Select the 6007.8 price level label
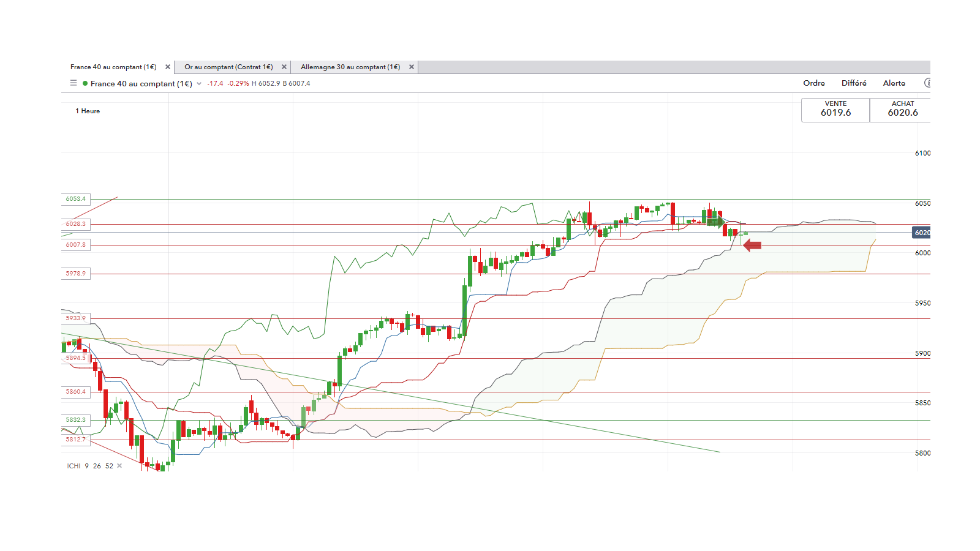Image resolution: width=980 pixels, height=551 pixels. tap(76, 245)
